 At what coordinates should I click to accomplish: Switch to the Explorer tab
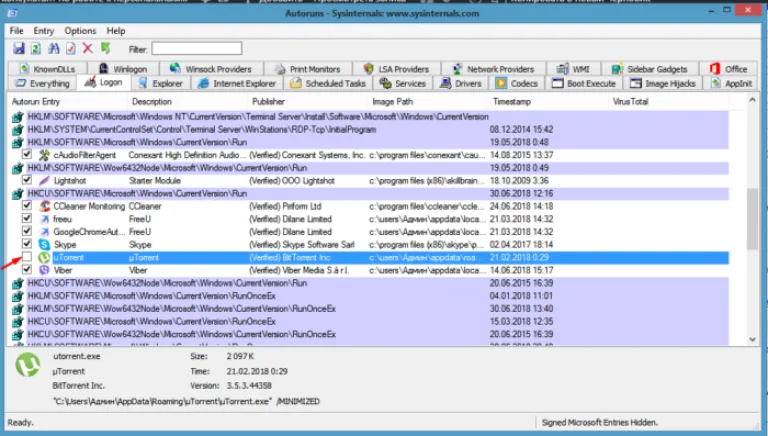tap(161, 84)
